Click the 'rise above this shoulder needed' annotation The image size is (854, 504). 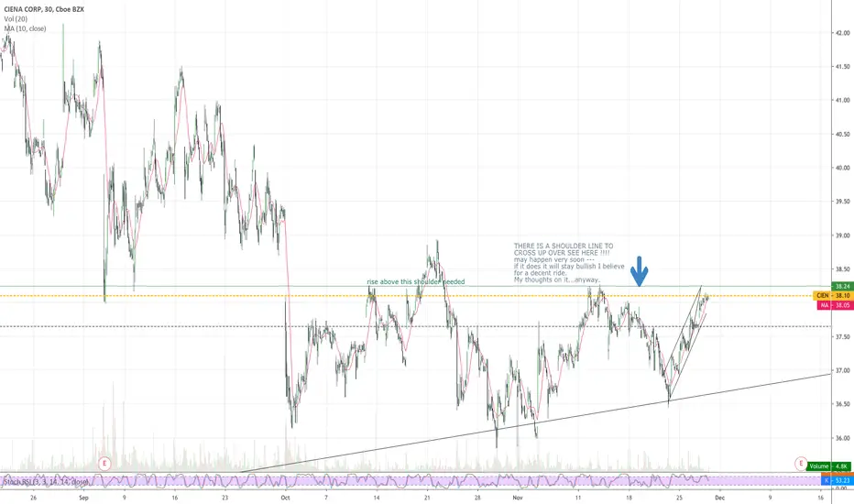416,281
